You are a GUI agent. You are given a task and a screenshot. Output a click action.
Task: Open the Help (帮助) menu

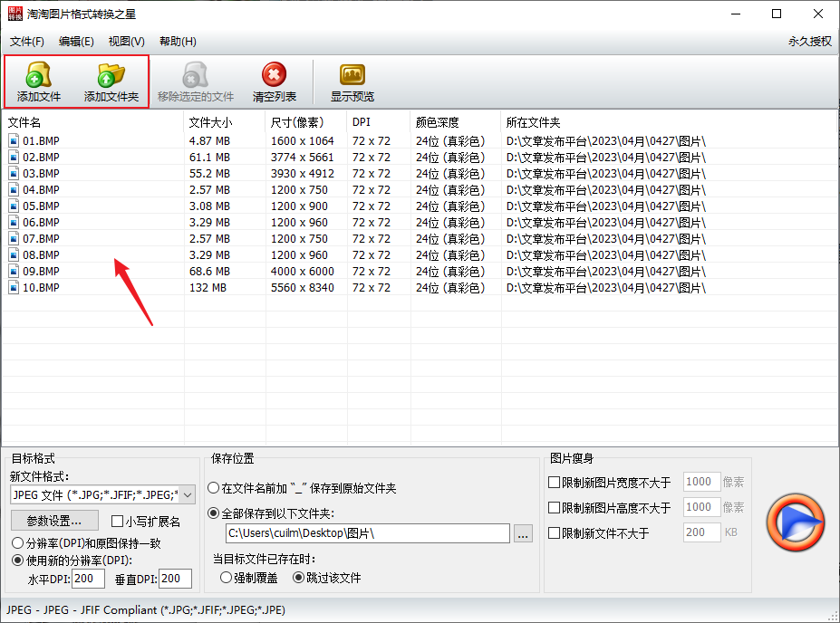[178, 42]
